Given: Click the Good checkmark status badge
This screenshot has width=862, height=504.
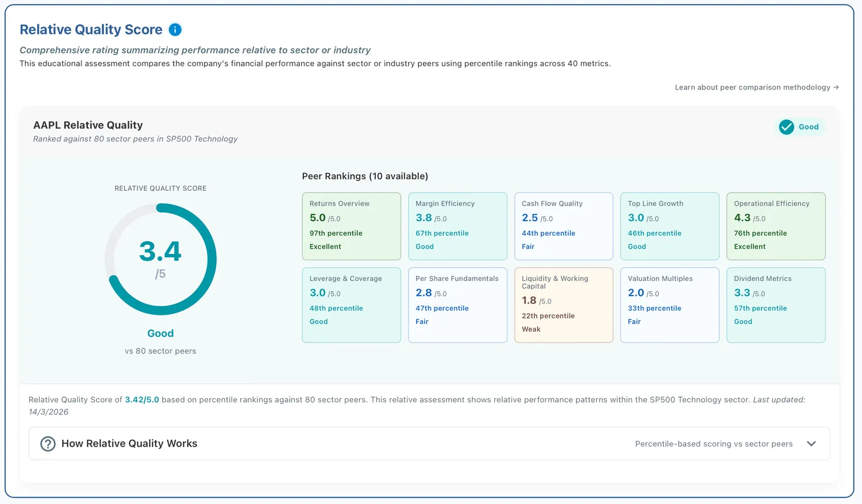Looking at the screenshot, I should click(799, 127).
